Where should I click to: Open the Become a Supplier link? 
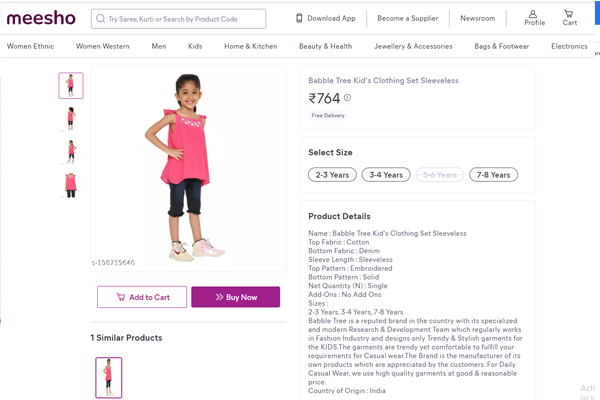[x=407, y=18]
